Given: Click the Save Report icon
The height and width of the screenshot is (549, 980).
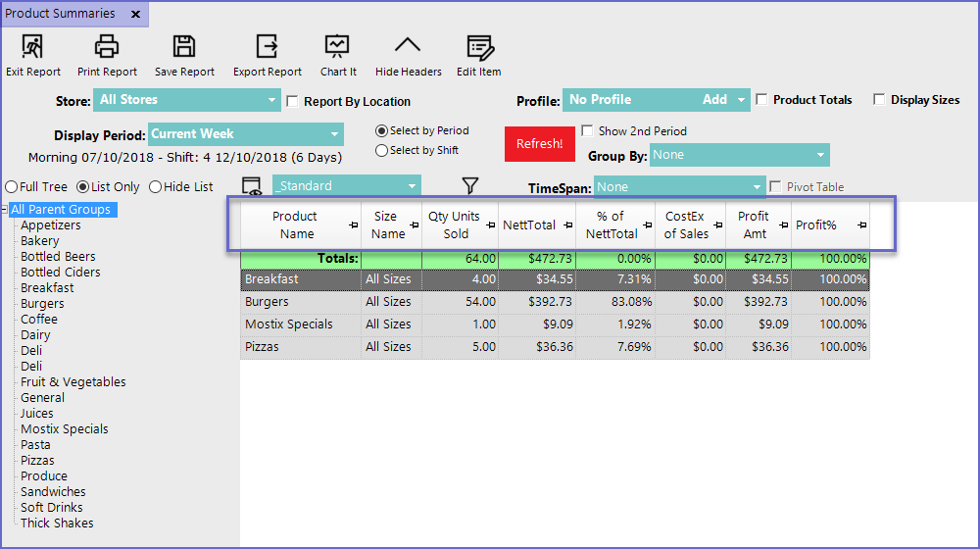Looking at the screenshot, I should (x=184, y=46).
